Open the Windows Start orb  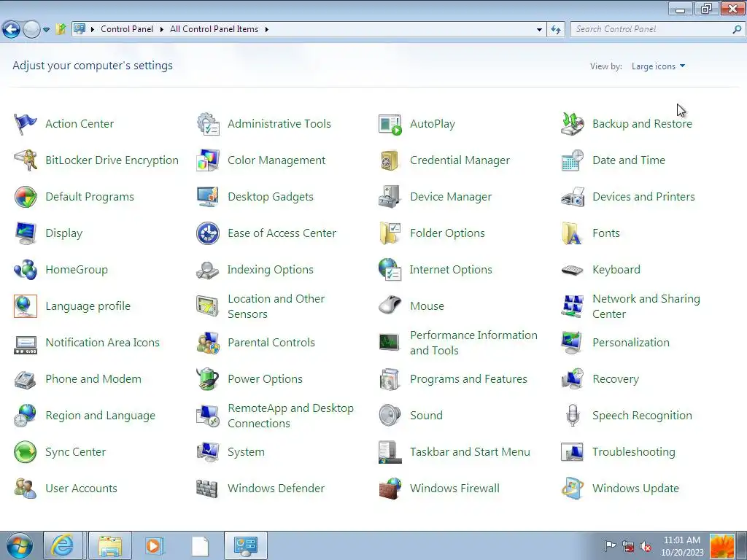(x=20, y=545)
